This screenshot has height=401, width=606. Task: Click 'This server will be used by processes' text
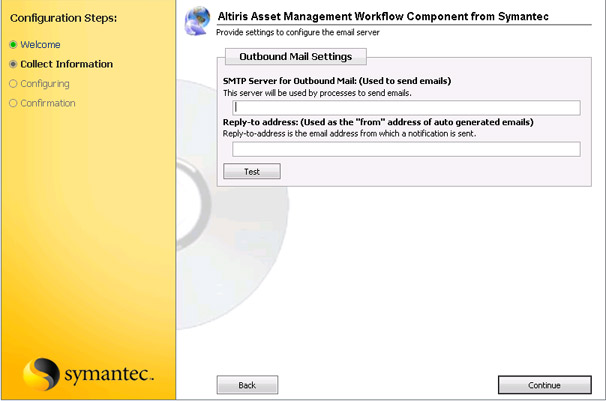(317, 93)
